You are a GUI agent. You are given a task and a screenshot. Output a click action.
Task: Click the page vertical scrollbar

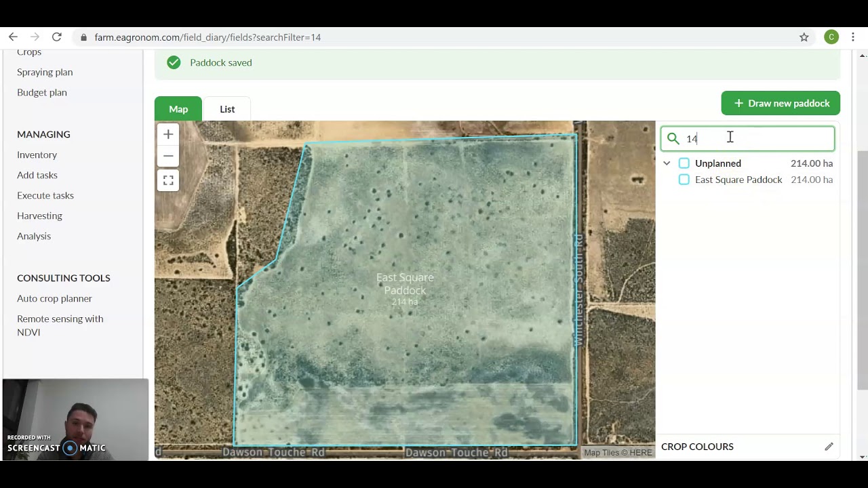tap(863, 270)
